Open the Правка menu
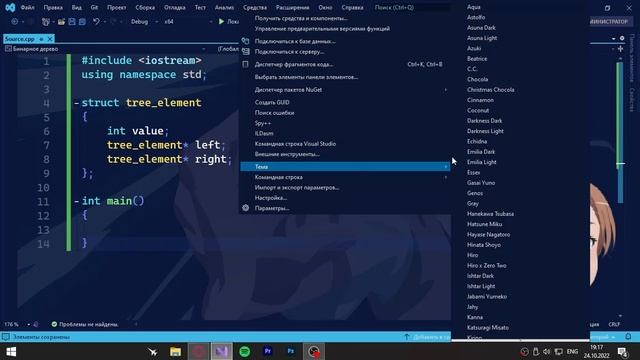The height and width of the screenshot is (360, 640). pyautogui.click(x=53, y=7)
